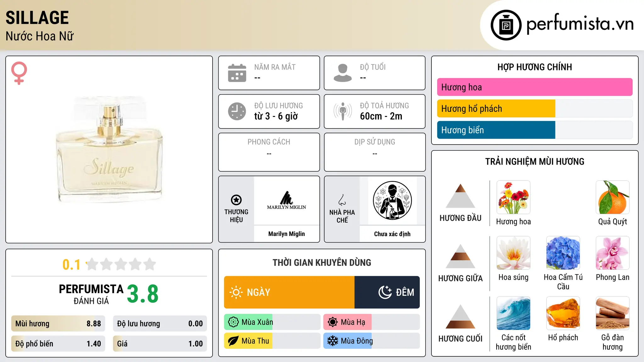Image resolution: width=644 pixels, height=362 pixels.
Task: Click the snowflake icon for Mùa Đông
Action: coord(333,341)
